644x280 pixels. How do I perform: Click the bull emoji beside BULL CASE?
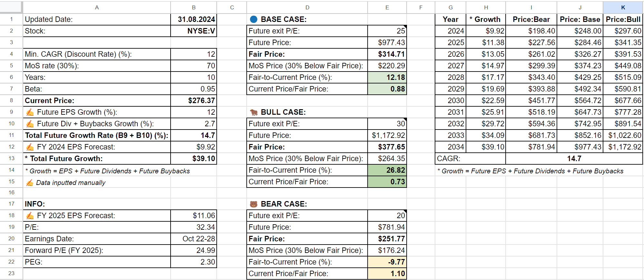[x=254, y=112]
